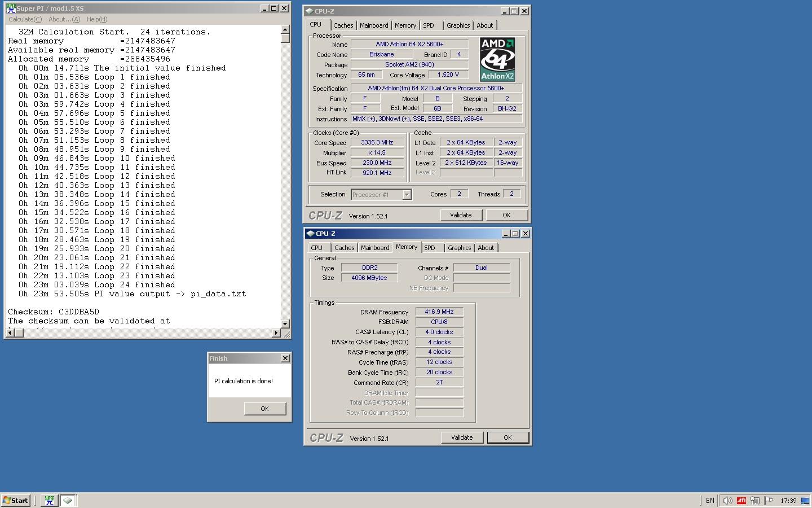The image size is (812, 508).
Task: Click Validate in top CPU-Z window
Action: click(461, 215)
